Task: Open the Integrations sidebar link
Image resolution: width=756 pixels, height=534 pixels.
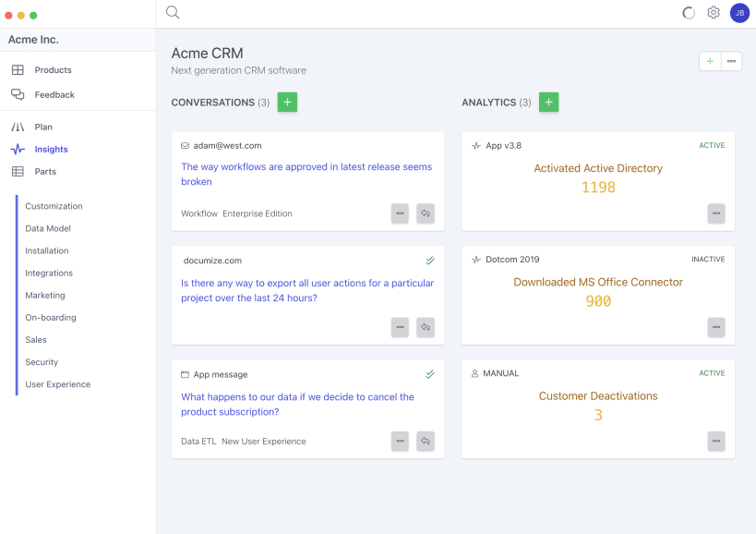Action: click(x=49, y=273)
